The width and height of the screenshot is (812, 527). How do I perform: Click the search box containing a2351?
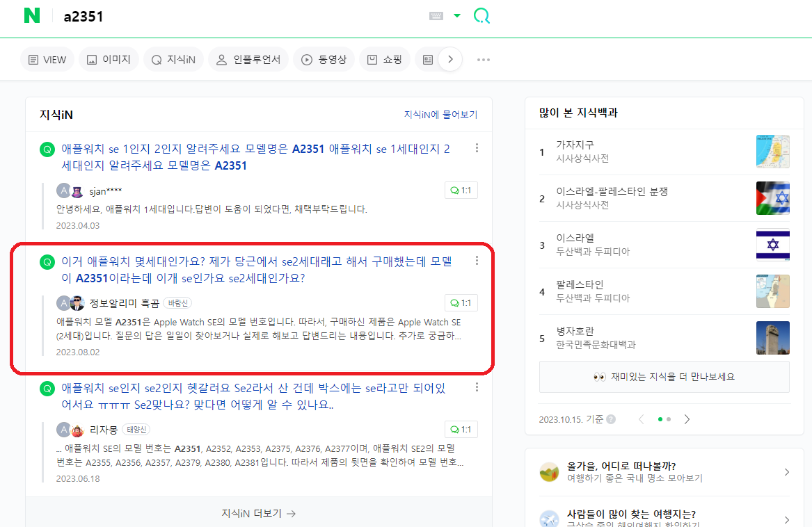tap(238, 16)
